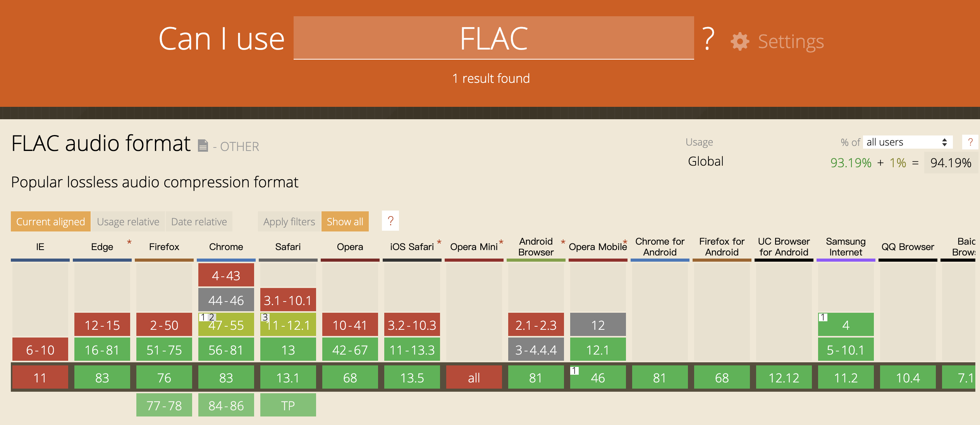The height and width of the screenshot is (425, 980).
Task: Click the usage help question mark icon
Action: [970, 142]
